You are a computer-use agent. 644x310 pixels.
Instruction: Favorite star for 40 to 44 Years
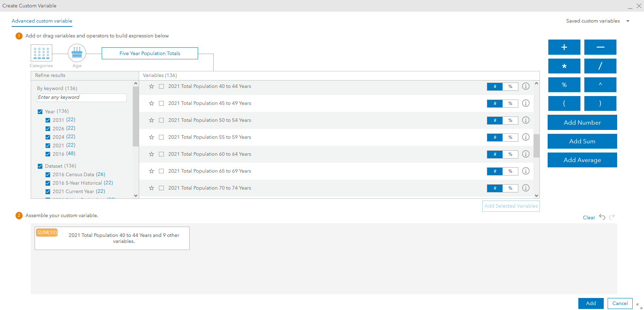pos(151,87)
